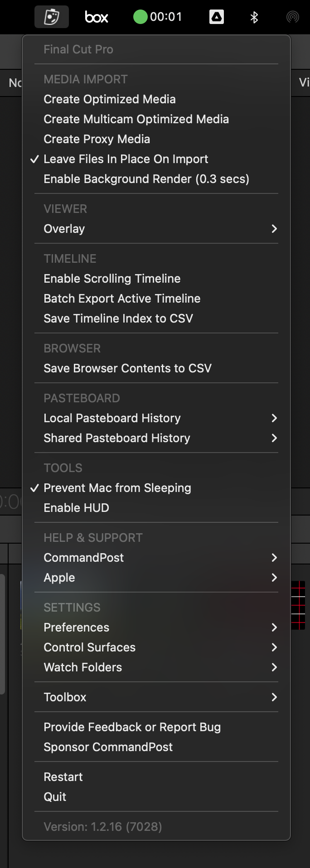Click Sponsor CommandPost

156,747
